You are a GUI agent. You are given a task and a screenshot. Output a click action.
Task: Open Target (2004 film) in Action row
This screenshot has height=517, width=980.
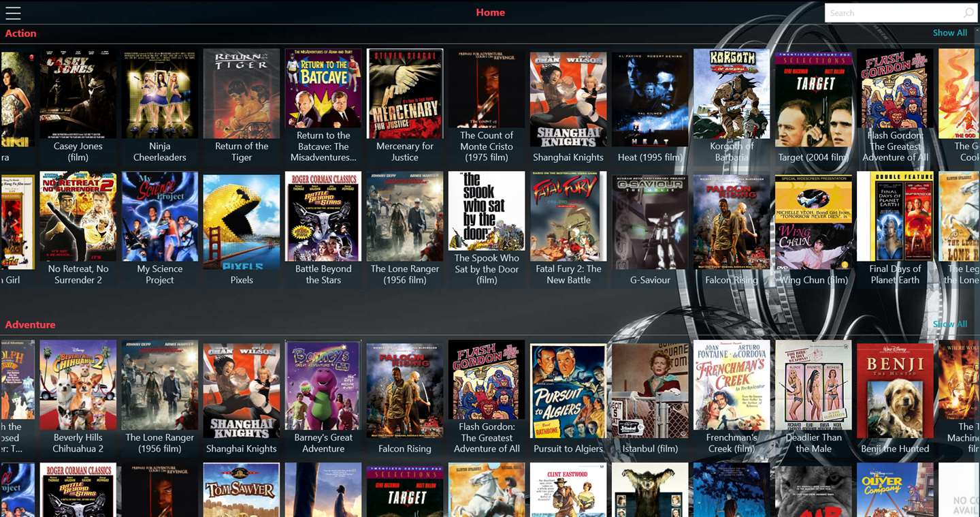pos(813,99)
